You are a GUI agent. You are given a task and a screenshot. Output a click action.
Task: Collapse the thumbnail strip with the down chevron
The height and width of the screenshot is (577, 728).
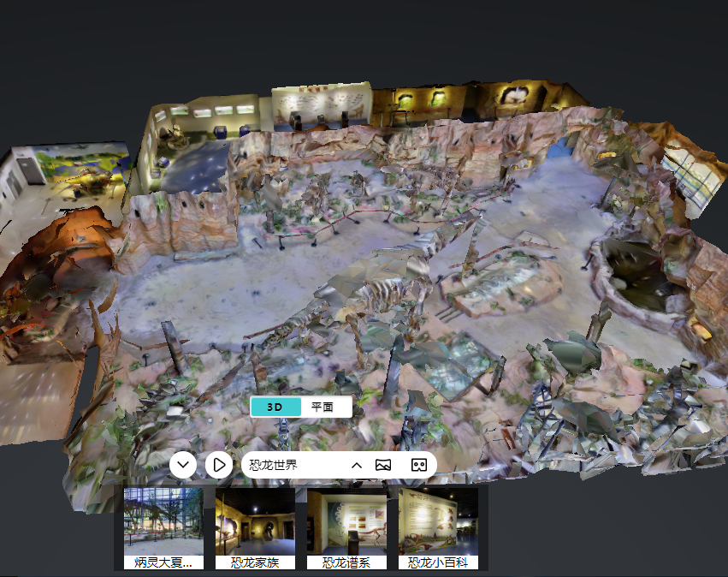click(x=183, y=465)
